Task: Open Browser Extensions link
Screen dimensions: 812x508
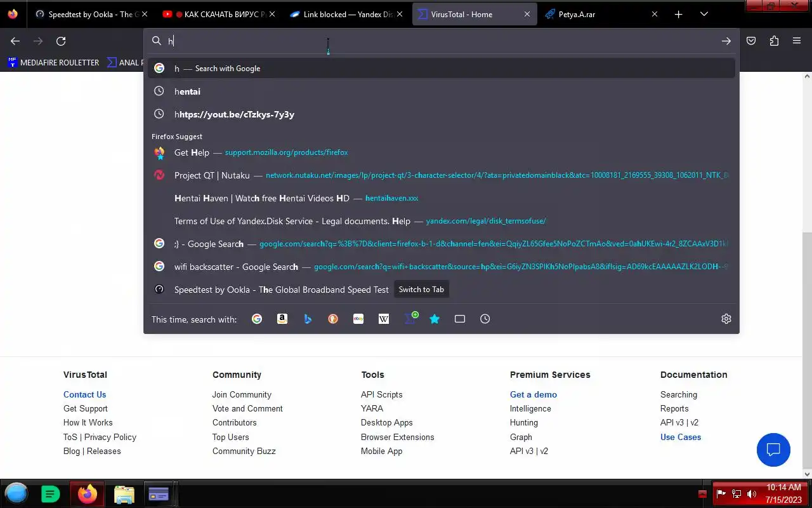Action: [398, 437]
